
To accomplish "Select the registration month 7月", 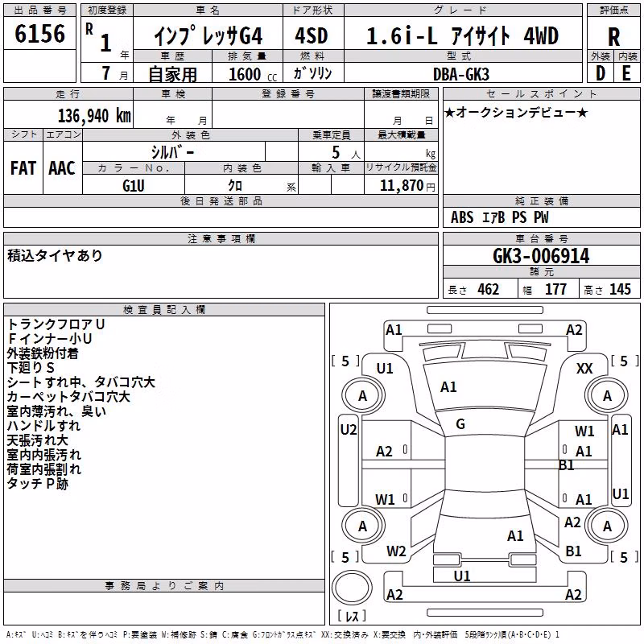I will 114,73.
